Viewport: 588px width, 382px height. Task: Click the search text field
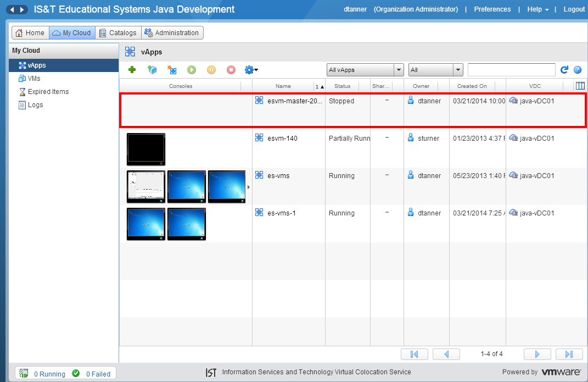point(511,70)
